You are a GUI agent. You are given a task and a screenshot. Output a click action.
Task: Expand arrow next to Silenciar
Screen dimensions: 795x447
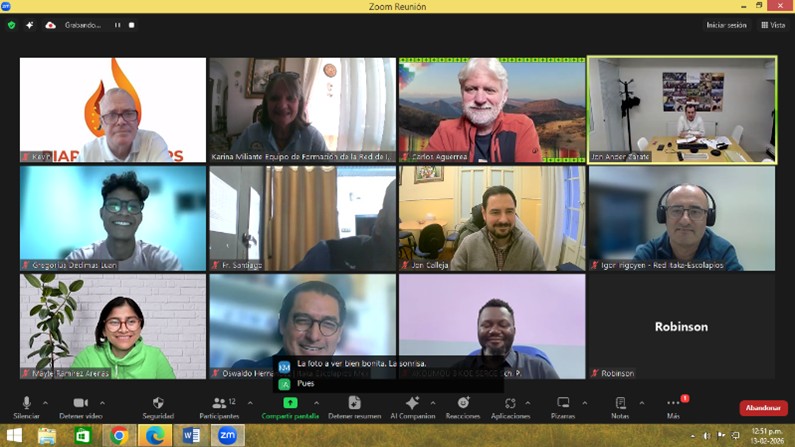tap(45, 404)
